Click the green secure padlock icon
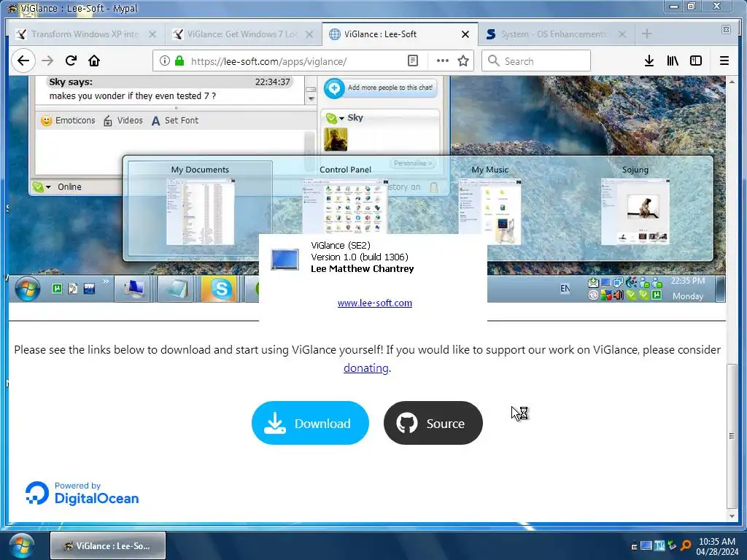747x560 pixels. (179, 61)
